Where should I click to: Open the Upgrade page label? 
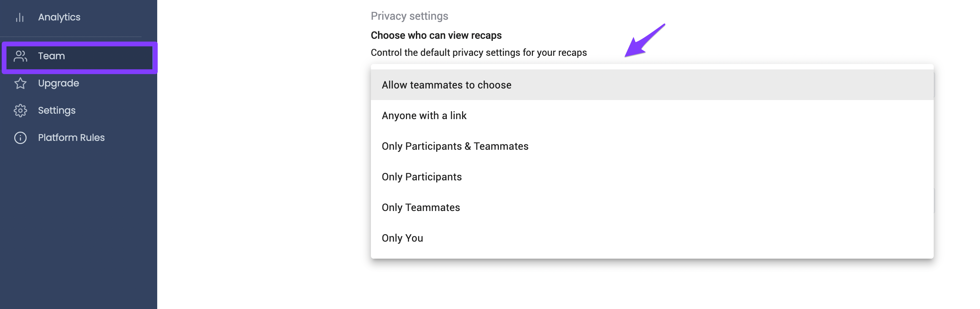tap(59, 83)
